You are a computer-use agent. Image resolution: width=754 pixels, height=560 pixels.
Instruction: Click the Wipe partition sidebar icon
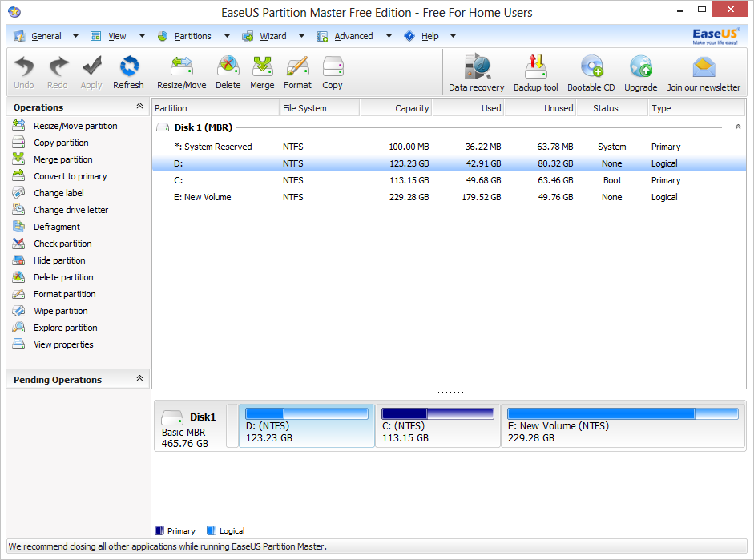(18, 311)
